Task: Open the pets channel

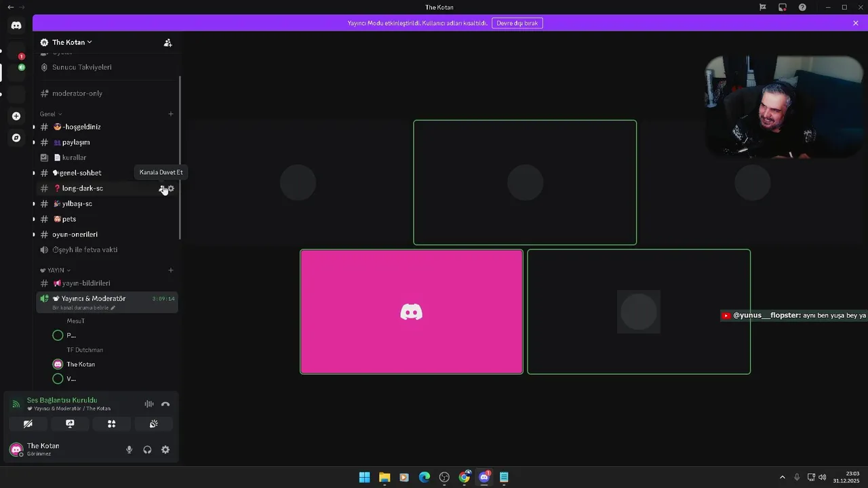Action: (107, 219)
